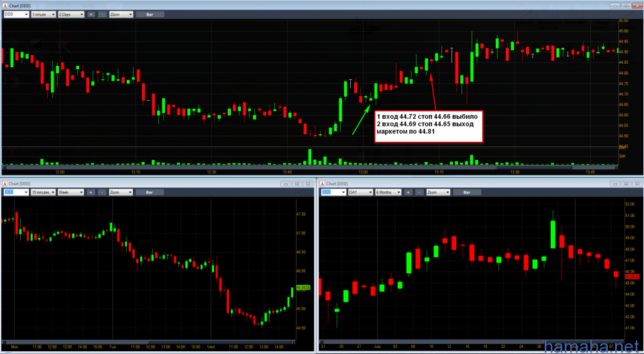644x354 pixels.
Task: Click the + button in 15 minutes chart
Action: pyautogui.click(x=91, y=192)
